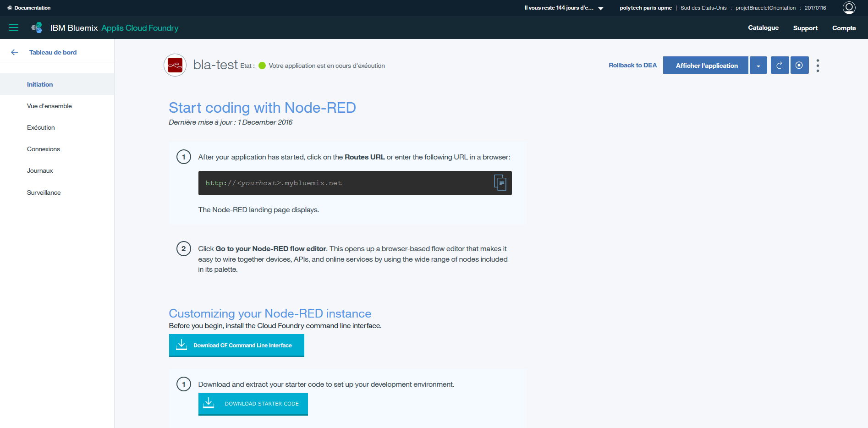Click polytech paris upmc organization label
The height and width of the screenshot is (428, 868).
tap(646, 8)
